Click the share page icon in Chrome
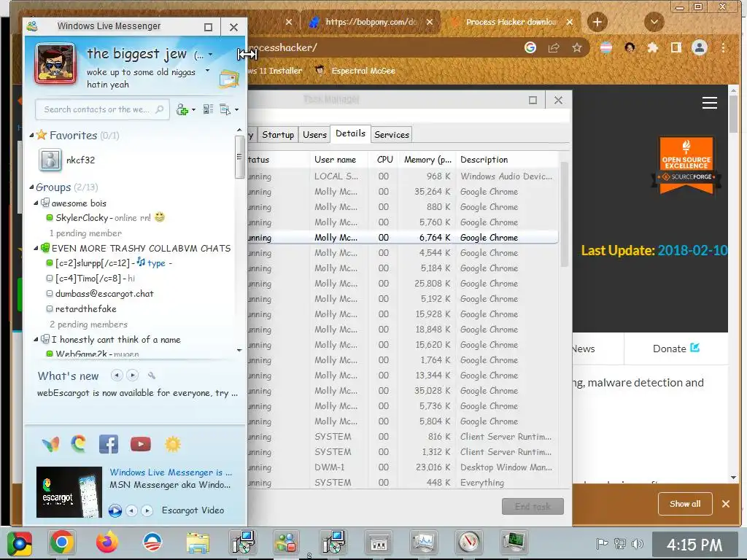747x560 pixels. click(x=554, y=47)
